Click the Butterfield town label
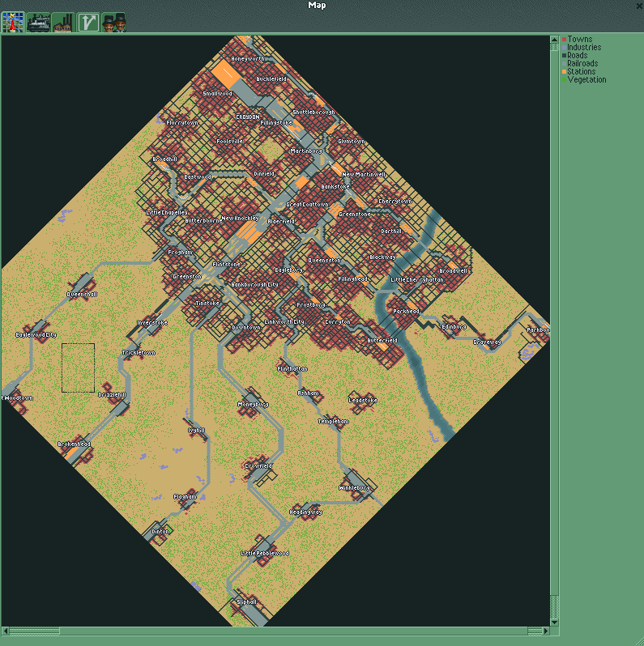Viewport: 644px width, 646px height. (x=382, y=341)
